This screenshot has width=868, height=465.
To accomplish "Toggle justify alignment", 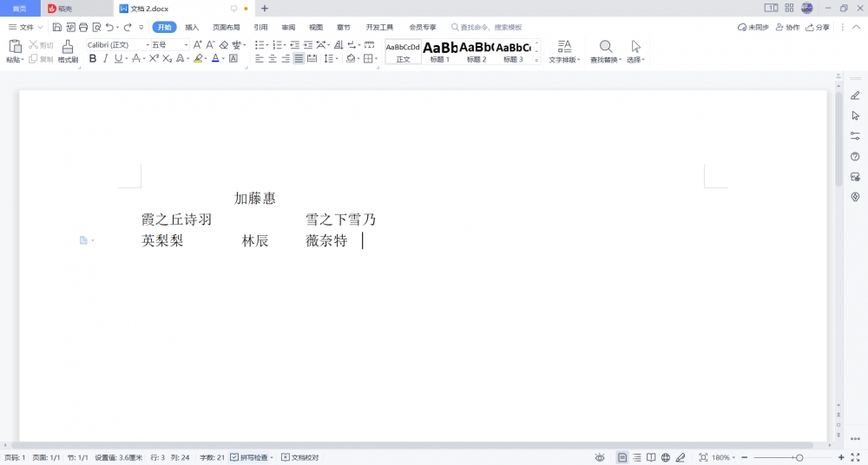I will click(x=299, y=58).
